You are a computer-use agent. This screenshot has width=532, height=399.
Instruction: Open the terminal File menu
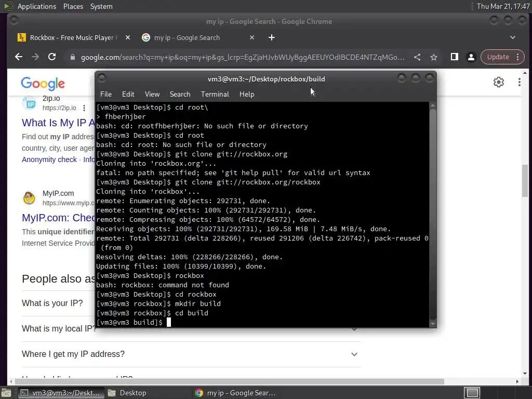pos(106,95)
